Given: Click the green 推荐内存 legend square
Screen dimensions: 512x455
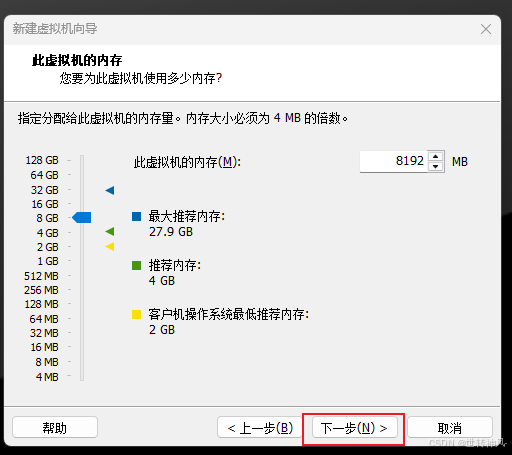Looking at the screenshot, I should pyautogui.click(x=137, y=266).
